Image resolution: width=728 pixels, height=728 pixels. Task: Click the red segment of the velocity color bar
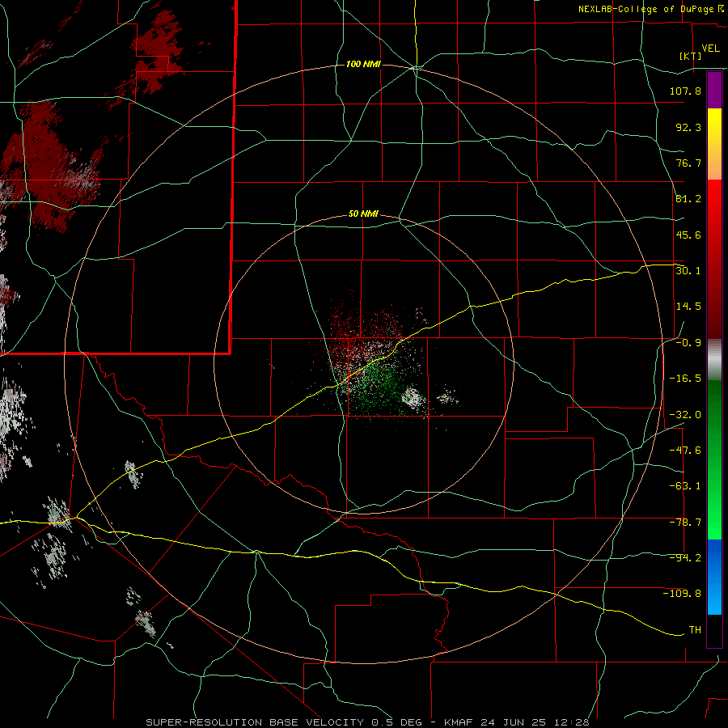click(x=714, y=259)
